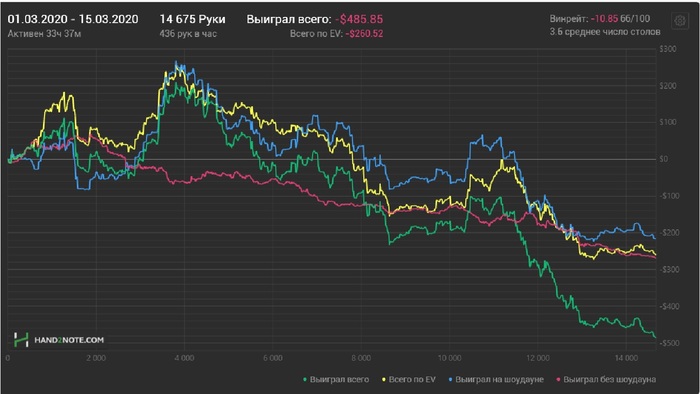The image size is (700, 394).
Task: Open the HAND2NOTE.COM link text
Action: coord(69,340)
